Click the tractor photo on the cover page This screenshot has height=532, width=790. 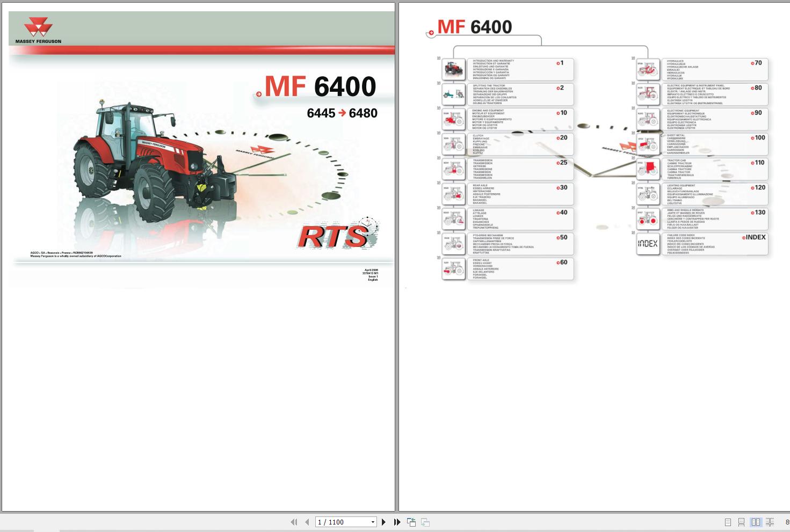pyautogui.click(x=155, y=160)
